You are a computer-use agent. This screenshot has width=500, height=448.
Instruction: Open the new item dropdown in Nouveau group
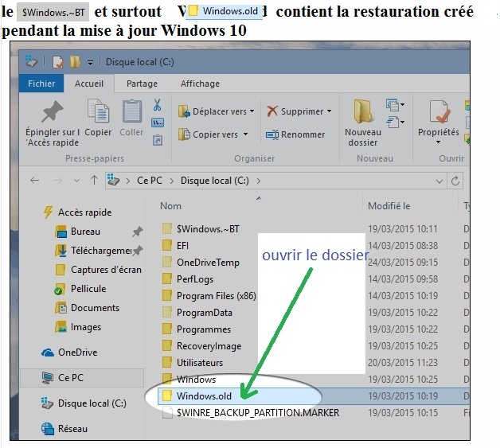[x=396, y=104]
